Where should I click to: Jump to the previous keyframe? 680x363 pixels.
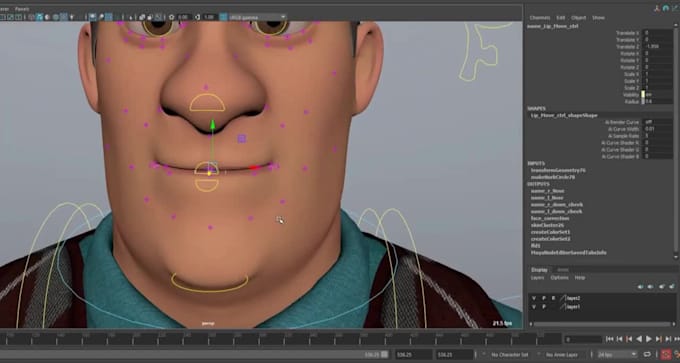pyautogui.click(x=629, y=339)
